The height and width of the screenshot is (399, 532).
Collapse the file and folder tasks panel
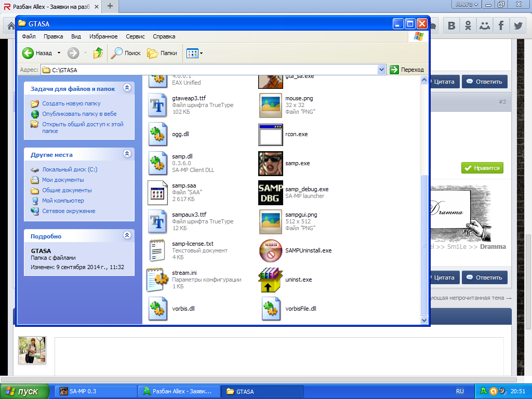click(x=127, y=88)
